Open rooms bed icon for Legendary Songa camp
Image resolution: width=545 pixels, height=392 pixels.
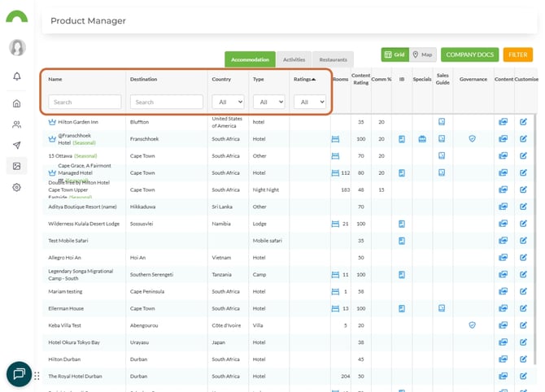[x=335, y=275]
